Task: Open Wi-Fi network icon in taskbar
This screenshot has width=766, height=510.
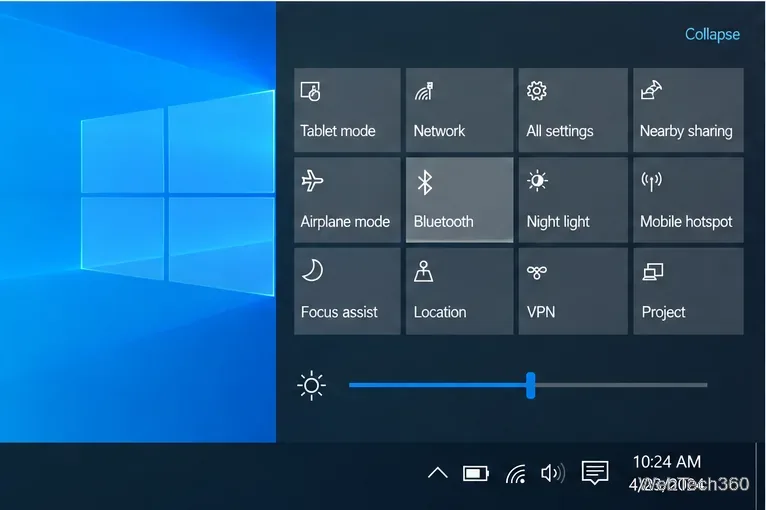Action: (516, 473)
